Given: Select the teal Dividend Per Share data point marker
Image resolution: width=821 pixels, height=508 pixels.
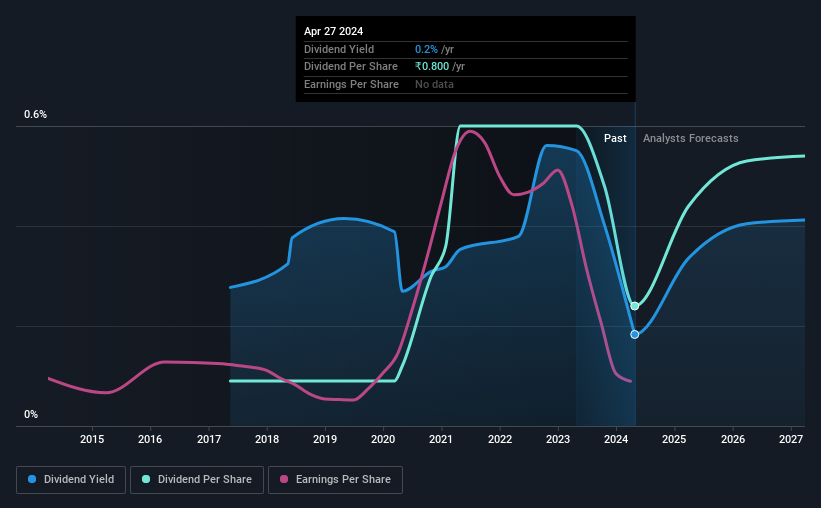Looking at the screenshot, I should 635,306.
